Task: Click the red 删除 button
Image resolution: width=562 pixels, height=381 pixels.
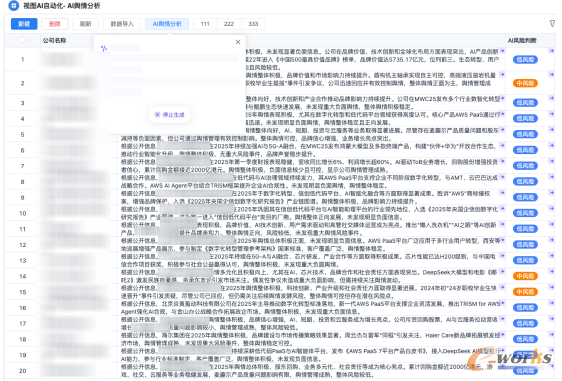Action: pyautogui.click(x=54, y=24)
